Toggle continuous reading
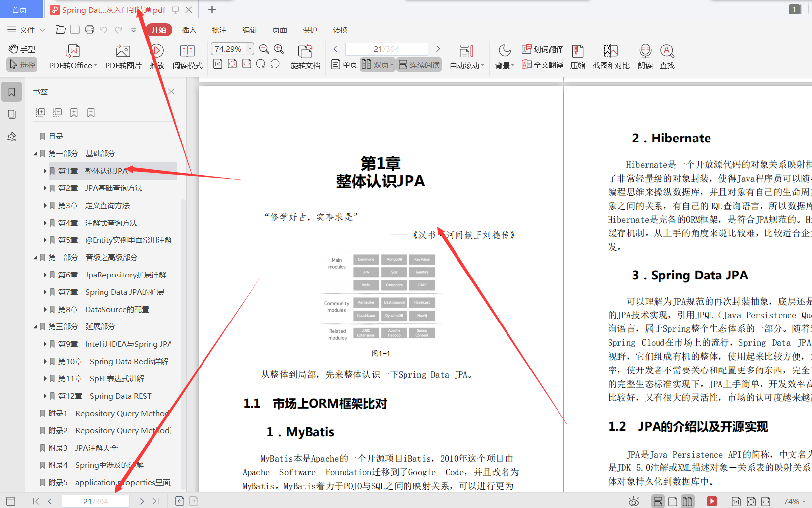 pyautogui.click(x=419, y=65)
